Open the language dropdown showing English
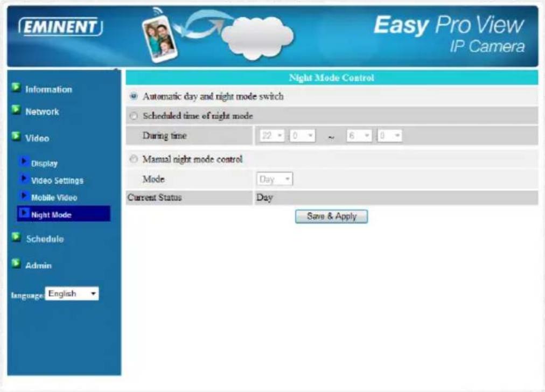The image size is (545, 392). point(72,293)
